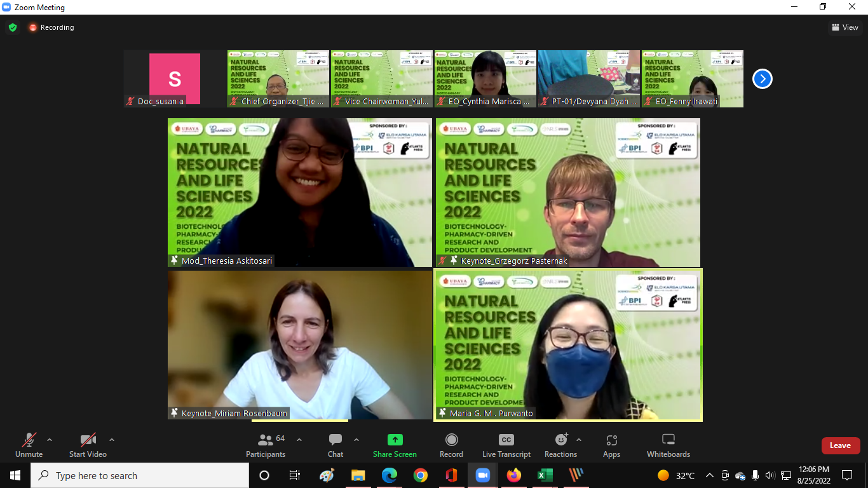Open Excel from the Windows taskbar
The width and height of the screenshot is (868, 488).
coord(545,475)
